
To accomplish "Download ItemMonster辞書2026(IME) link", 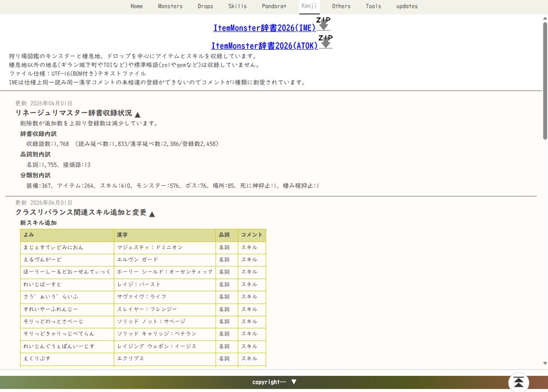I will 265,28.
